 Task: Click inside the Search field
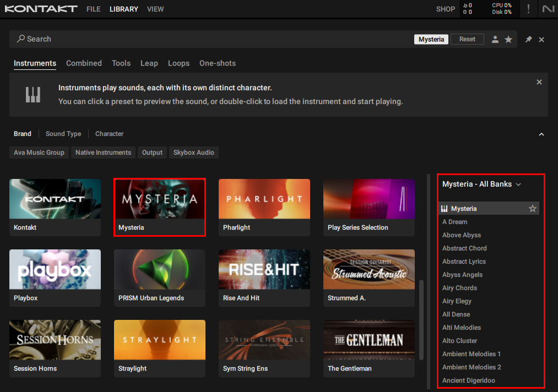tap(209, 39)
